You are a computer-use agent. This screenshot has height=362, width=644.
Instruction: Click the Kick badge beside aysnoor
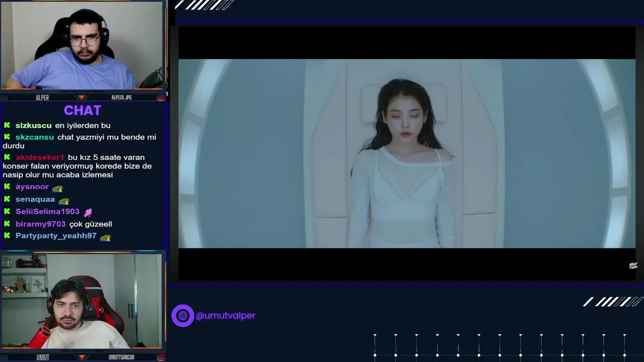[7, 187]
